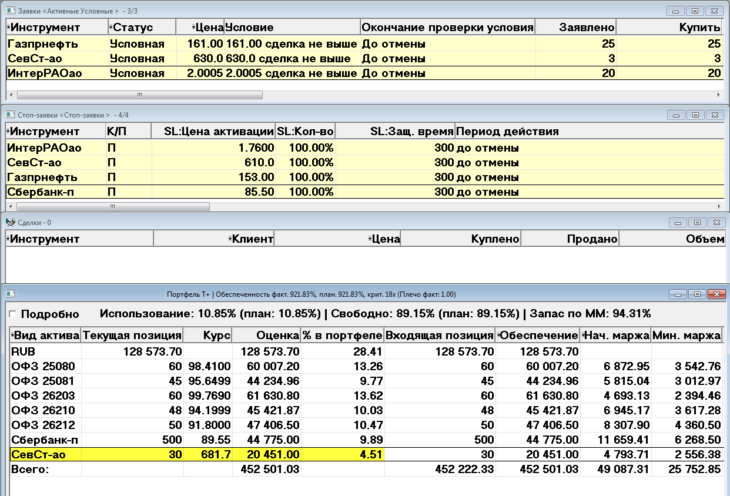Click Объем column header in Сделки
Image resolution: width=730 pixels, height=496 pixels.
click(672, 239)
